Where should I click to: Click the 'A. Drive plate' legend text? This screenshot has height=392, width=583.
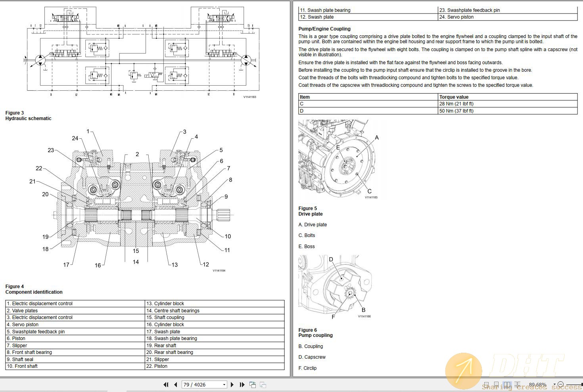(x=313, y=225)
